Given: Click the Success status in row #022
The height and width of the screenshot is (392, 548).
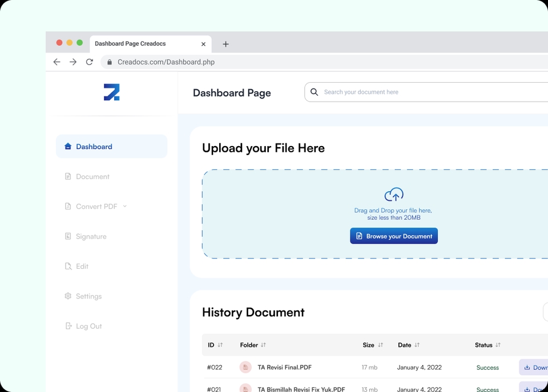Looking at the screenshot, I should point(487,367).
